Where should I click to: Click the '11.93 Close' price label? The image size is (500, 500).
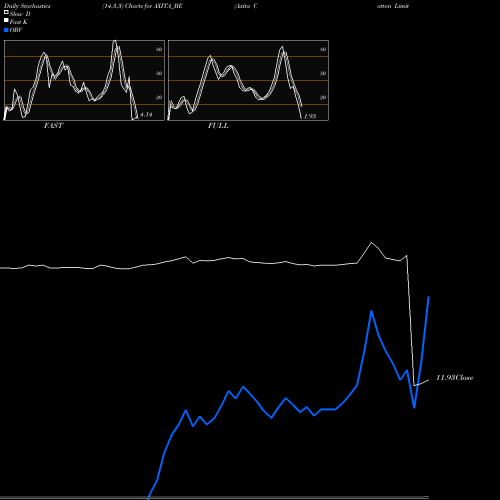455,378
